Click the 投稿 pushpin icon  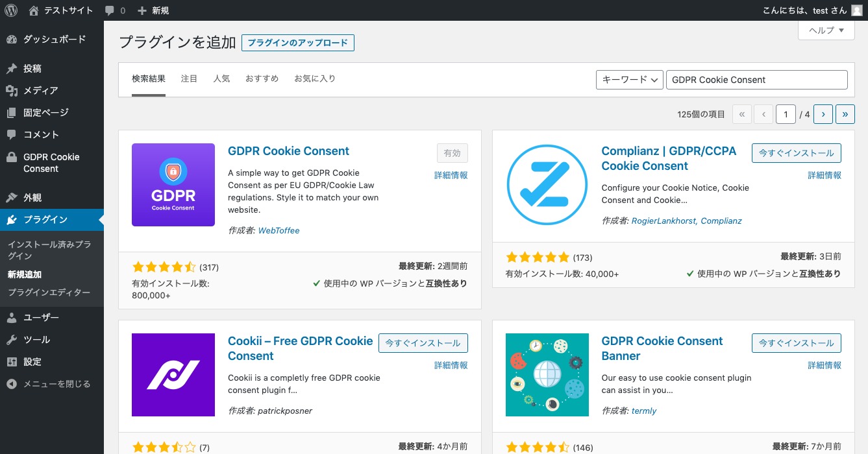click(x=12, y=69)
